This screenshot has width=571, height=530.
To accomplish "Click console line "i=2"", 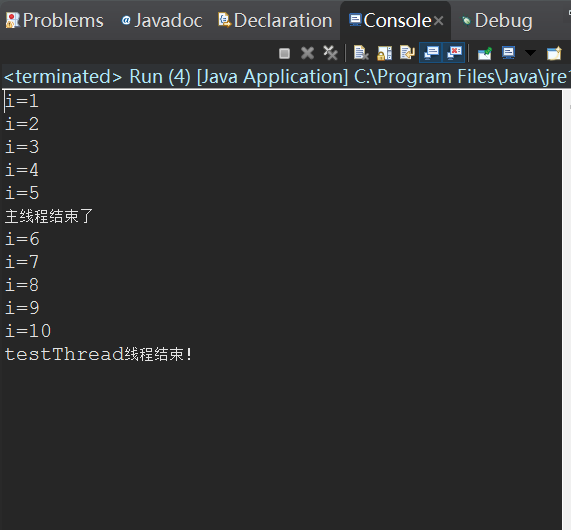I will click(x=22, y=124).
